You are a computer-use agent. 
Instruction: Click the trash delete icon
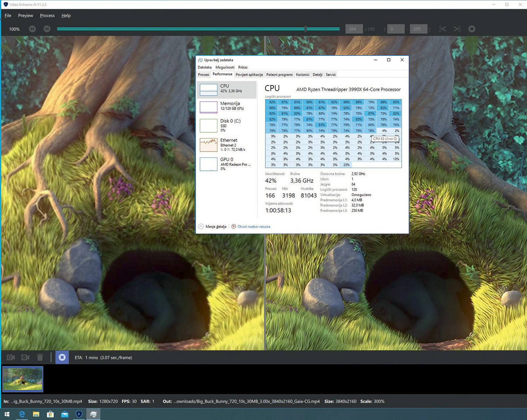pyautogui.click(x=40, y=357)
